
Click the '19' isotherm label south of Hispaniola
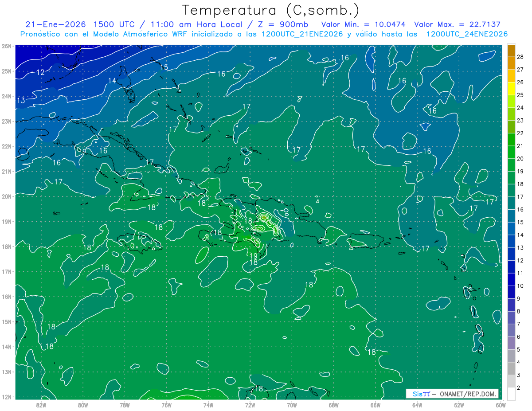pyautogui.click(x=254, y=256)
